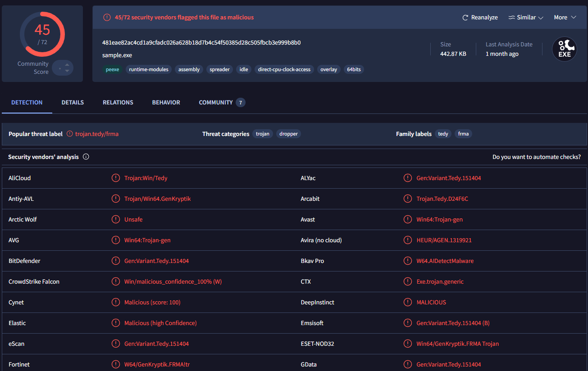588x371 pixels.
Task: Click the SHA-256 file hash text
Action: [201, 43]
